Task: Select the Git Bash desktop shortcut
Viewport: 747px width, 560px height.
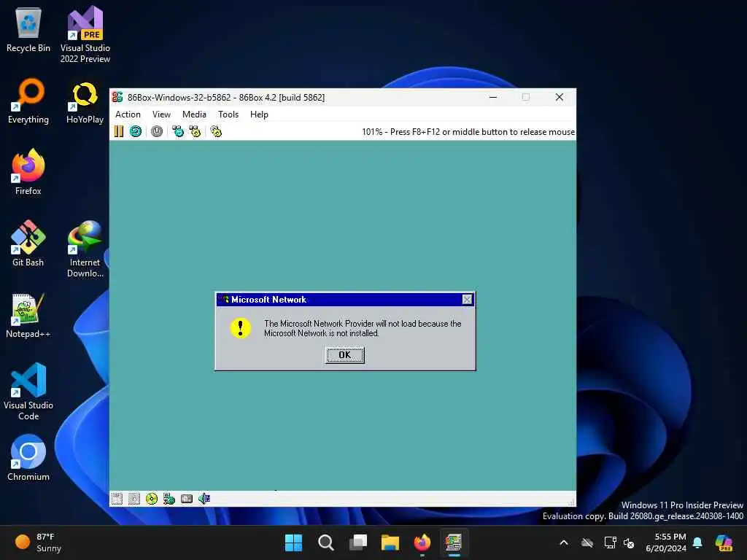Action: tap(28, 243)
